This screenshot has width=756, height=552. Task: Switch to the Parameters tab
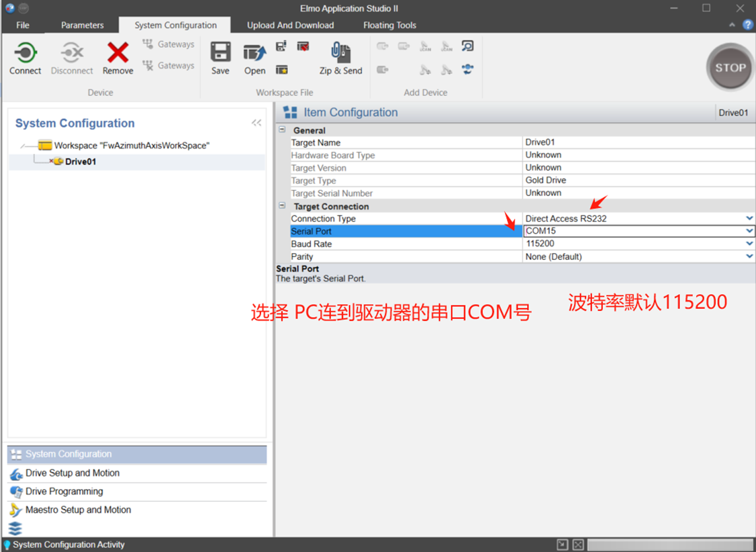83,25
